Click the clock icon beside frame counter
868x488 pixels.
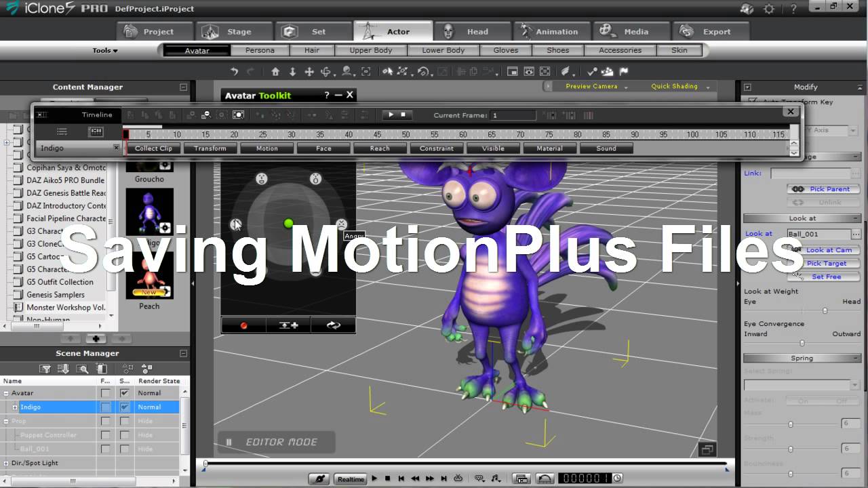tap(617, 479)
